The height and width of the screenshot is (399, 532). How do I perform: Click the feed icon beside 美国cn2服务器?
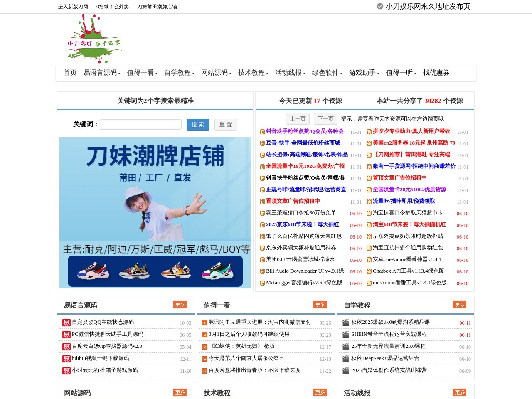369,143
